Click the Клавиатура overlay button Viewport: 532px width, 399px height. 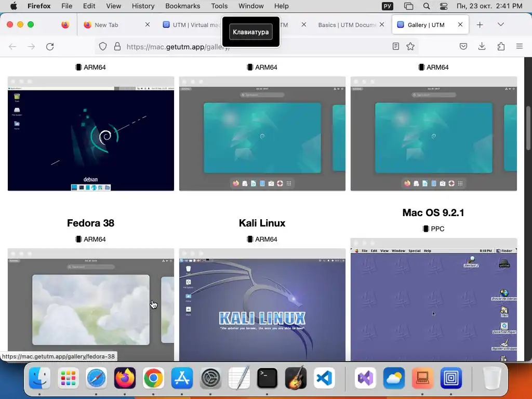tap(251, 32)
